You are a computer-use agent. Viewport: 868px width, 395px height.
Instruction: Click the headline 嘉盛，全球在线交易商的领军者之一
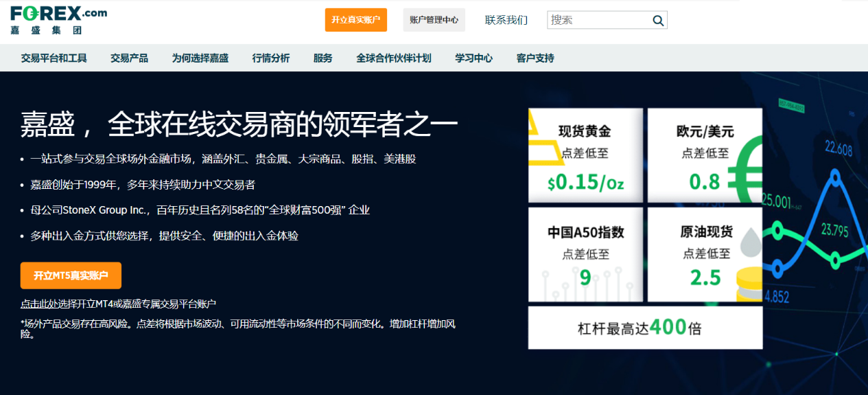pos(239,126)
